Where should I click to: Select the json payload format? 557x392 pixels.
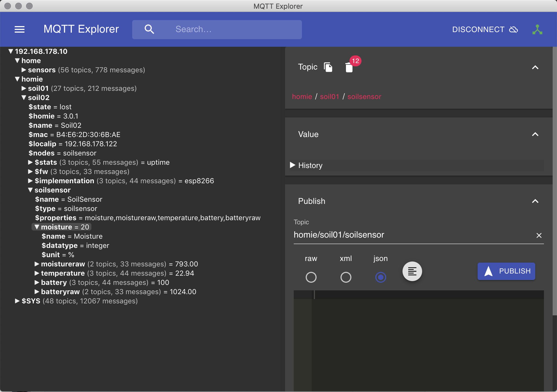tap(380, 277)
